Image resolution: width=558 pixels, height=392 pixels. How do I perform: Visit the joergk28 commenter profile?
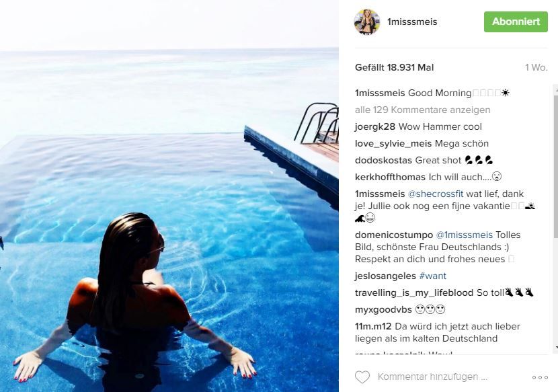[x=375, y=127]
